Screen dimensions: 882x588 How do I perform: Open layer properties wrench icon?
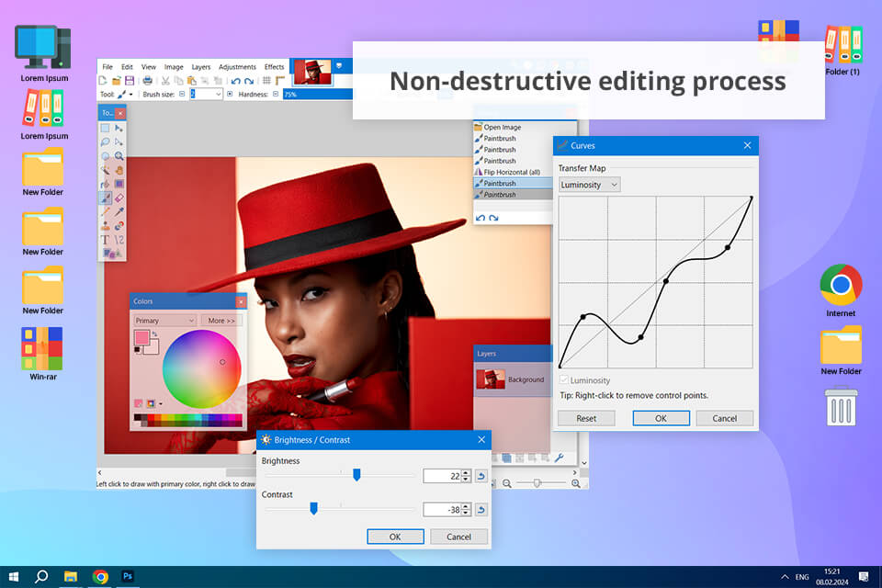click(x=560, y=458)
